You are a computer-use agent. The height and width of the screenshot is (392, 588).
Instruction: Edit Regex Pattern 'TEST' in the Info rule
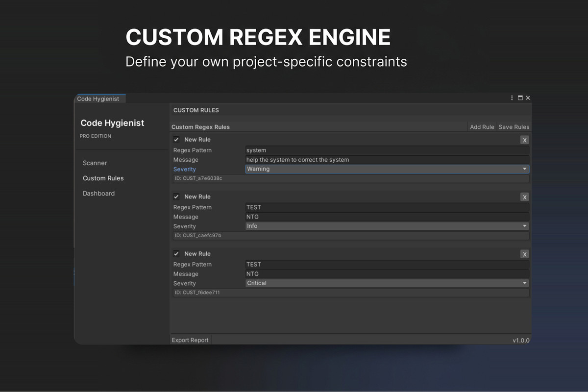387,207
